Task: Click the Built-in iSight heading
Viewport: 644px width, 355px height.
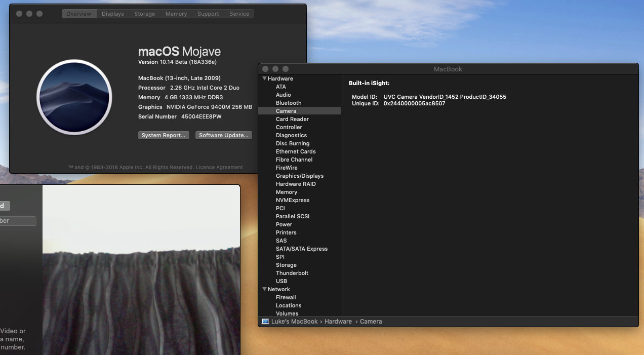Action: click(369, 83)
